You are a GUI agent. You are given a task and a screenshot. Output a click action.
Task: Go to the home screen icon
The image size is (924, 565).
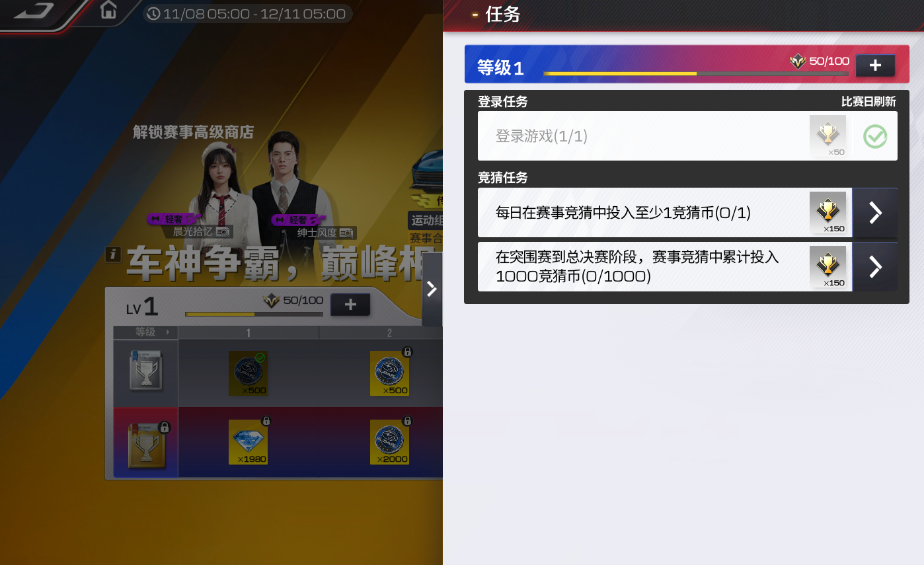pos(108,10)
